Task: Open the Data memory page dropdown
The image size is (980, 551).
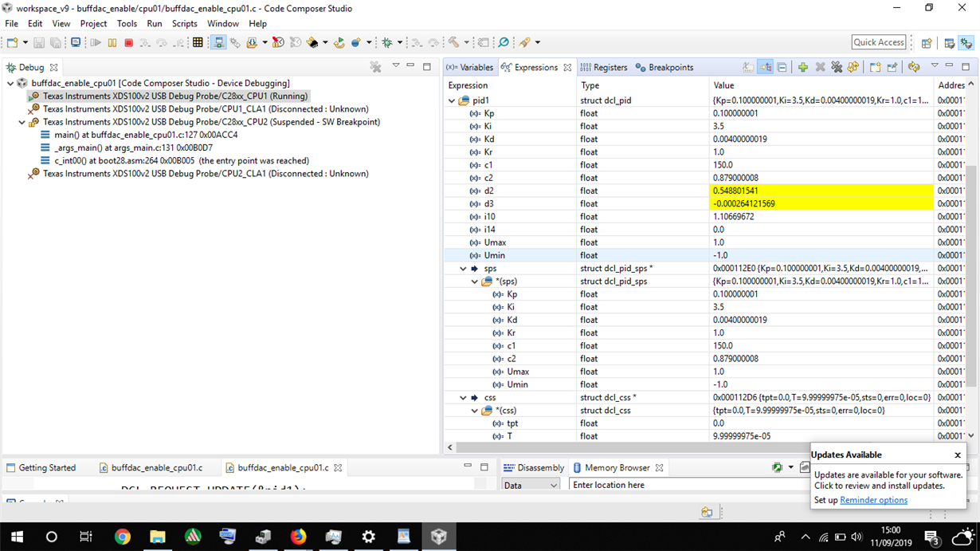Action: (531, 485)
